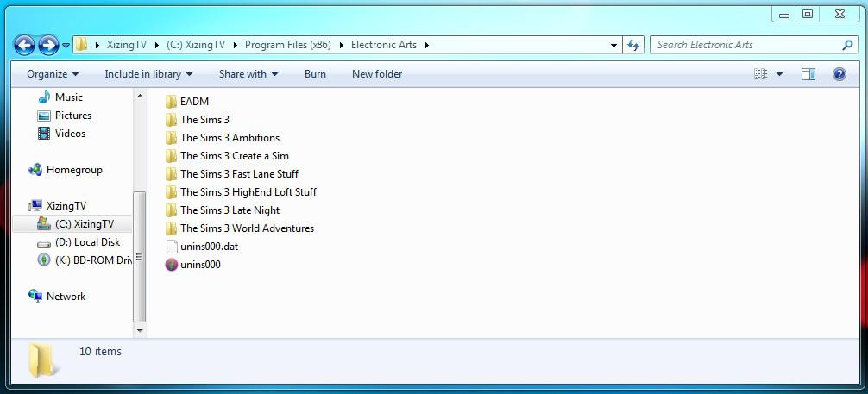Select The Sims 3 Create a Sim folder

coord(234,156)
